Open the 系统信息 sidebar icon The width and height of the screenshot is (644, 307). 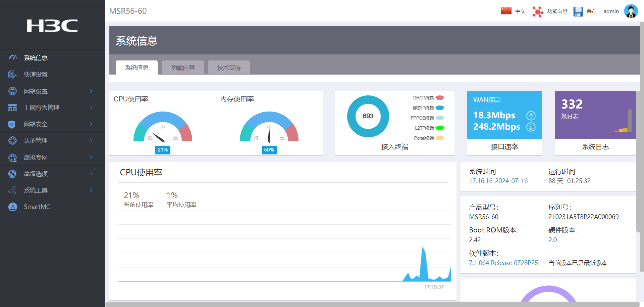(13, 58)
